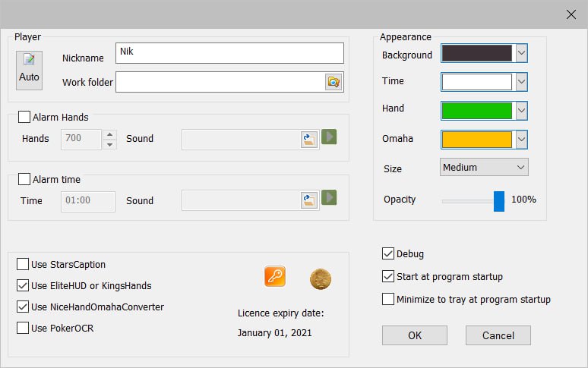Open the Hand color dropdown arrow
This screenshot has width=588, height=368.
click(x=521, y=111)
